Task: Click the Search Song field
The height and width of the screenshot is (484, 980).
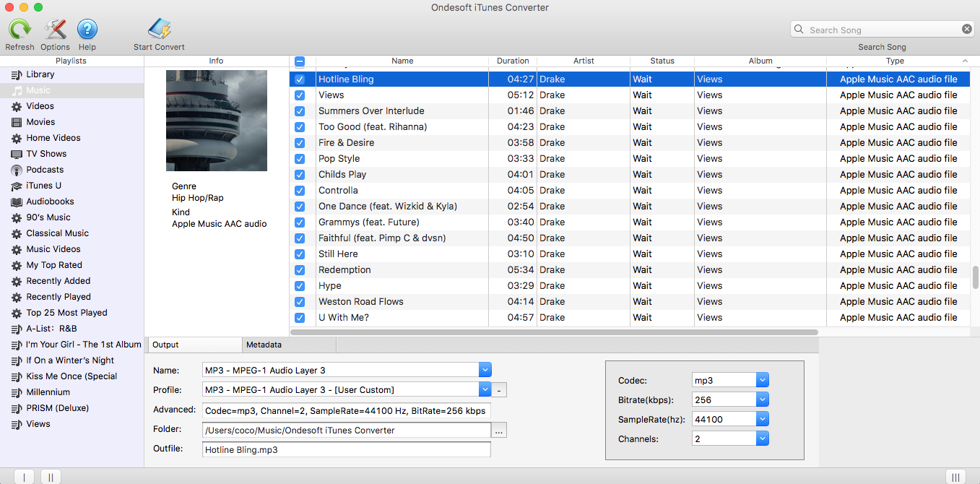Action: tap(883, 30)
